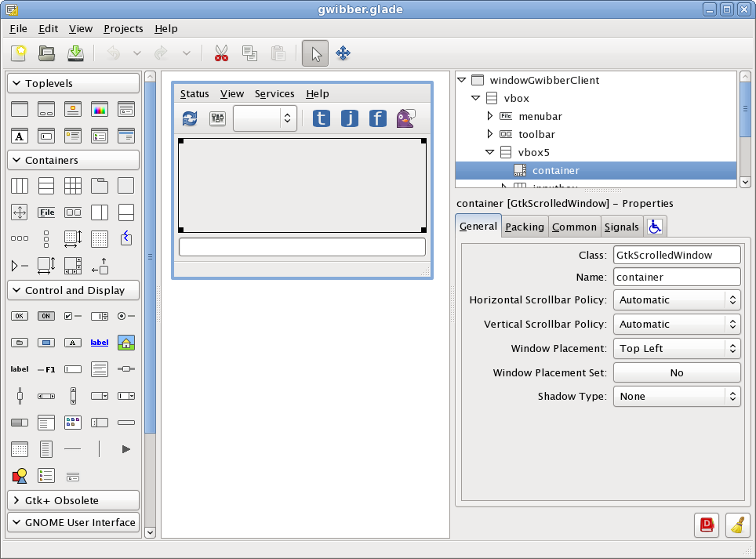Copy the widget with the copy toolbar icon

tap(249, 53)
